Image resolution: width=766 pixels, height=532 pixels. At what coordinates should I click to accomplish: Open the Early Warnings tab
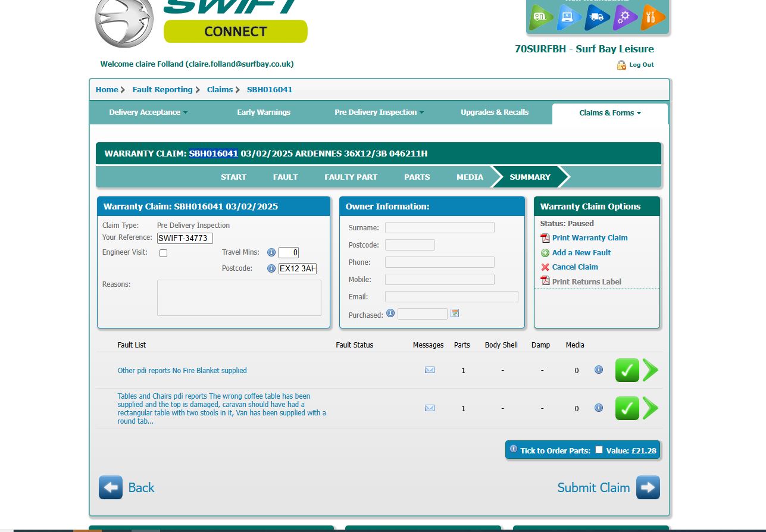point(264,112)
